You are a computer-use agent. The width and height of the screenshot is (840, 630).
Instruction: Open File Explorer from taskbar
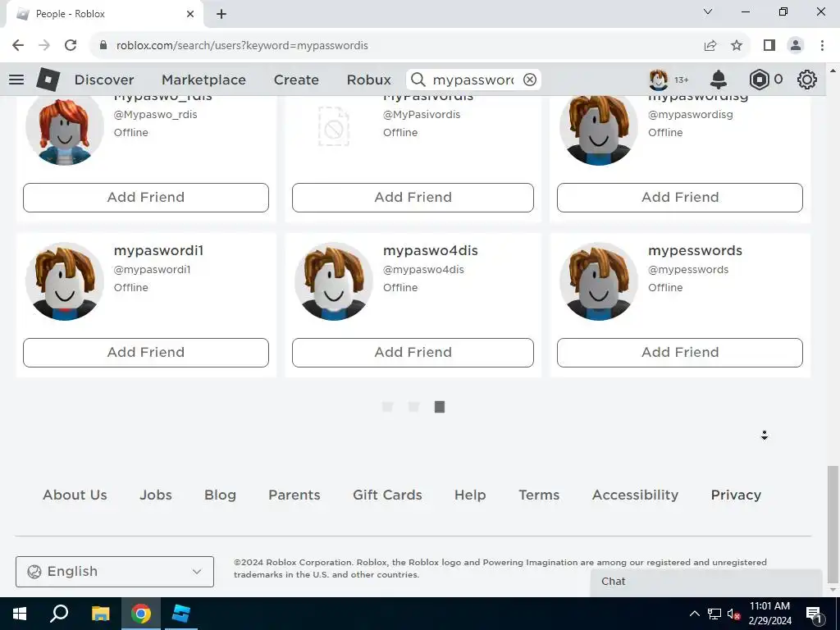click(100, 614)
